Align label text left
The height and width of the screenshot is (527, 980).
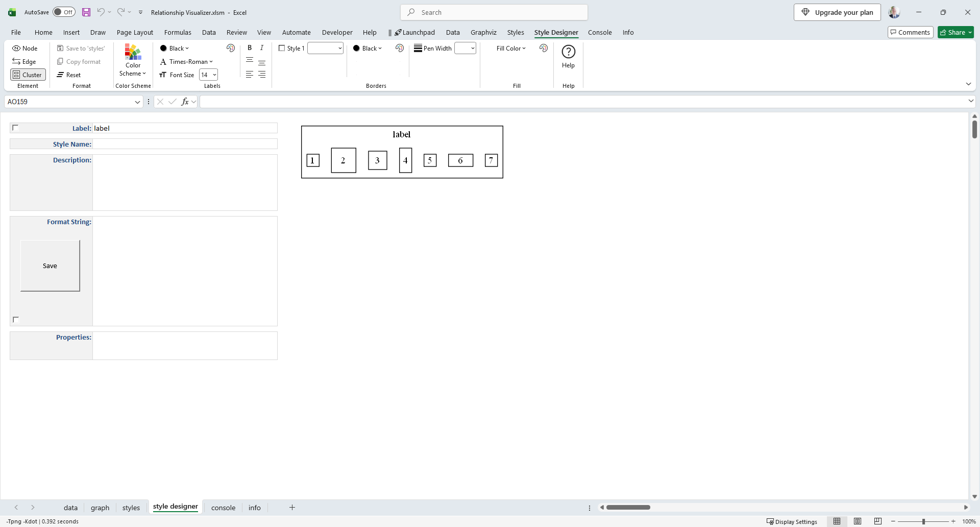pos(250,75)
